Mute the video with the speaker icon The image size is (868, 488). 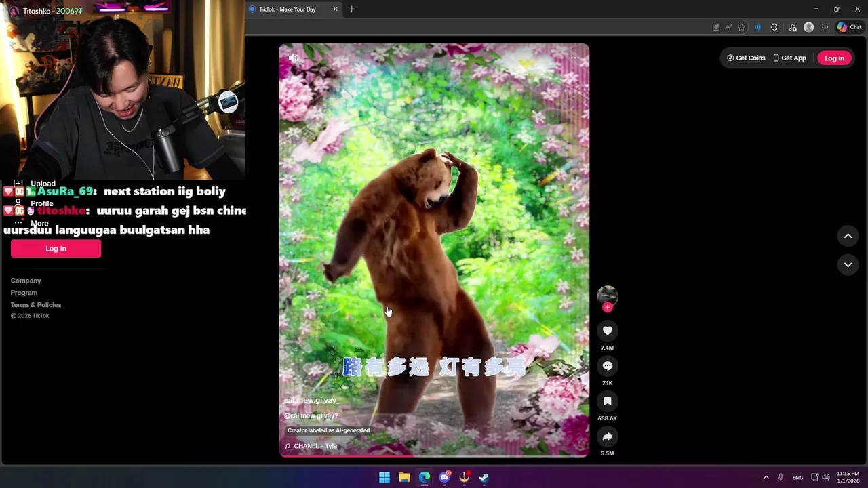point(293,58)
